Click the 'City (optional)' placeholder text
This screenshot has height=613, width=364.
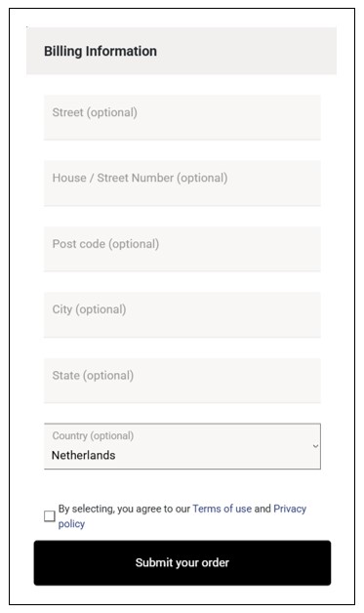(x=89, y=309)
